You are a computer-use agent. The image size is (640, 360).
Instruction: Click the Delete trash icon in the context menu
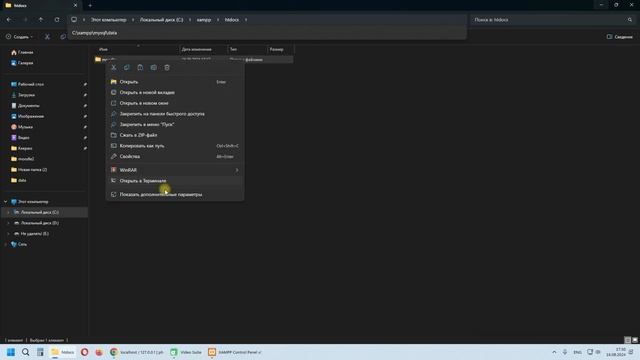[167, 67]
